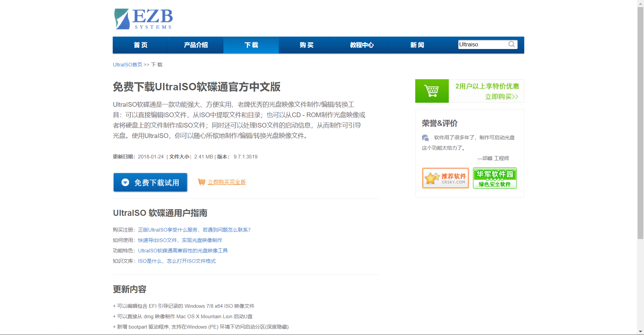Open link UltraISO软碟通高兼容性的光盘映像工具
The image size is (644, 335).
pos(183,250)
